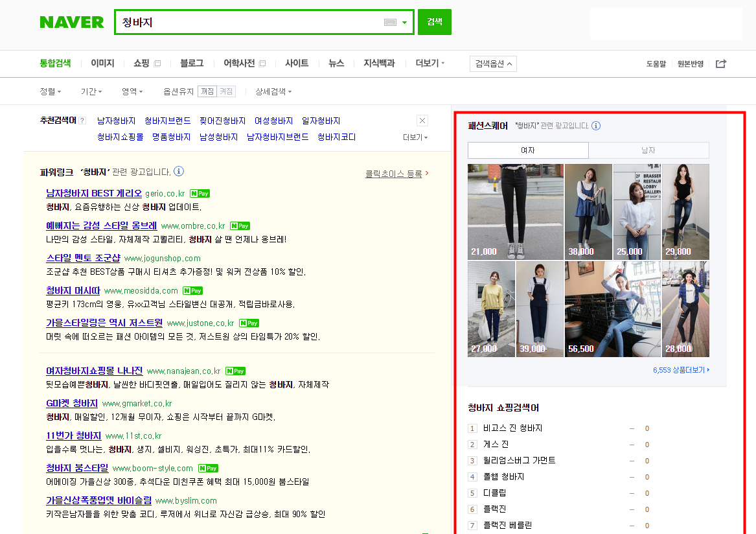
Task: Click suggested keyword 청바지브랜드
Action: pyautogui.click(x=167, y=121)
